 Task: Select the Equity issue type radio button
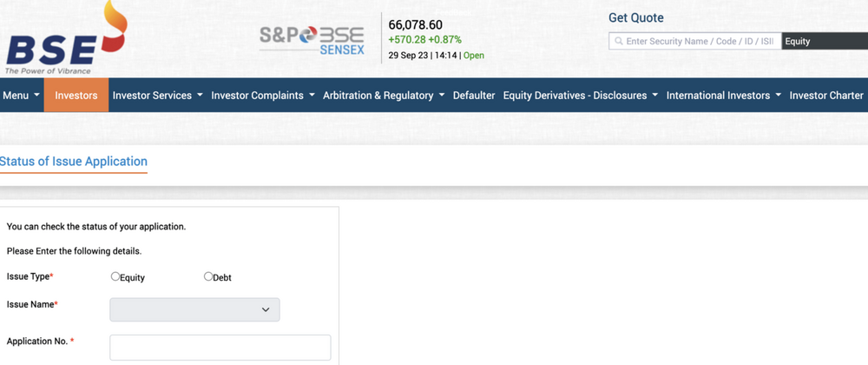(115, 276)
